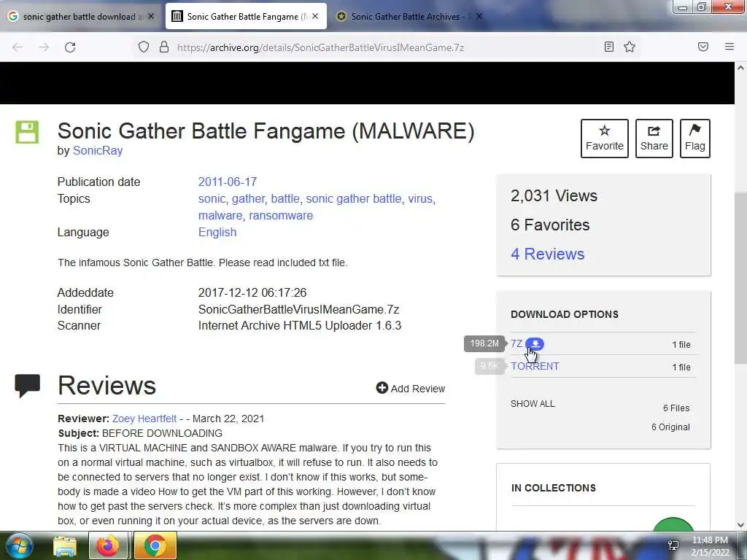Click the scrollbar down arrow

click(740, 525)
